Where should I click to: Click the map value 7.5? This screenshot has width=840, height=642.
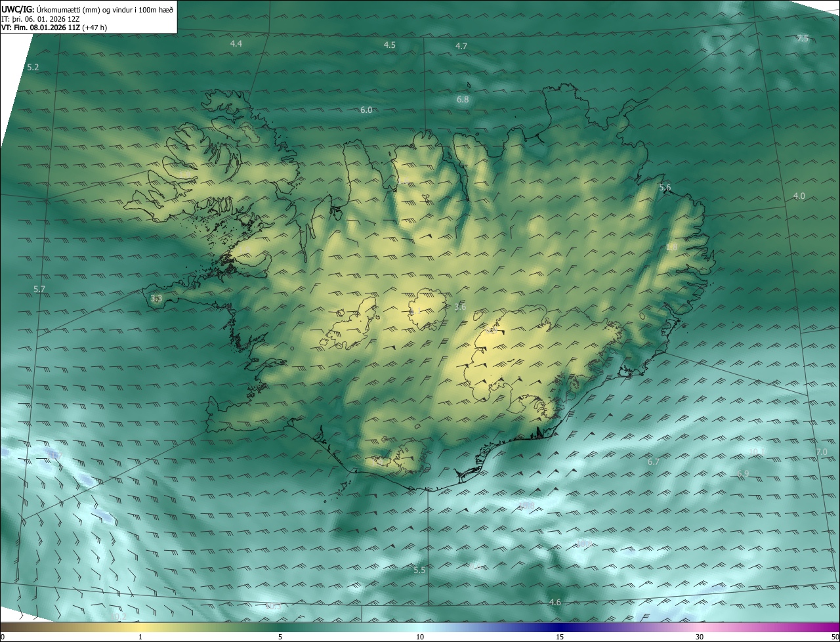point(803,39)
